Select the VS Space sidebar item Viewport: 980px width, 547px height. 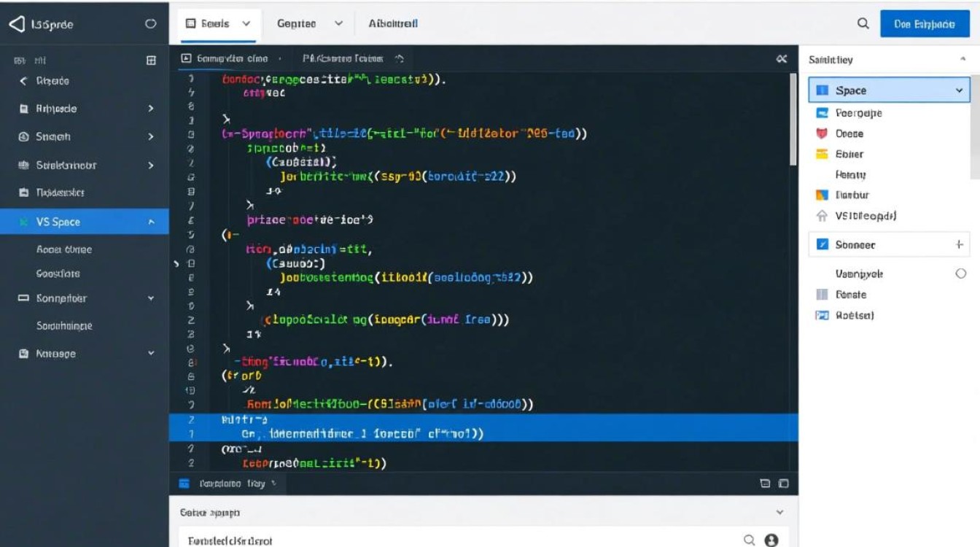85,222
